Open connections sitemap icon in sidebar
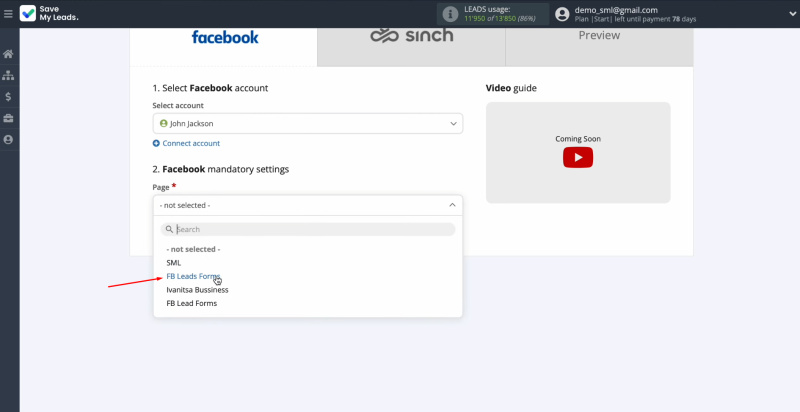800x412 pixels. pos(8,75)
